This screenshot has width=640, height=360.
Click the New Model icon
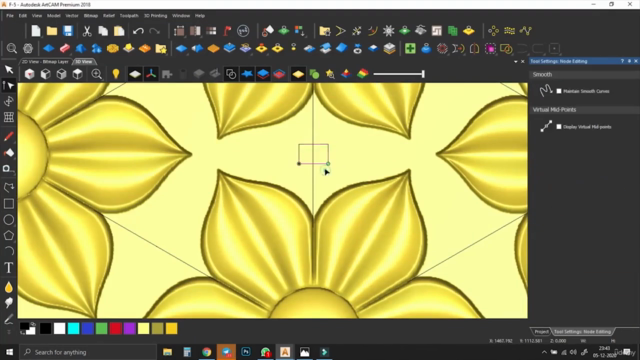coord(36,31)
